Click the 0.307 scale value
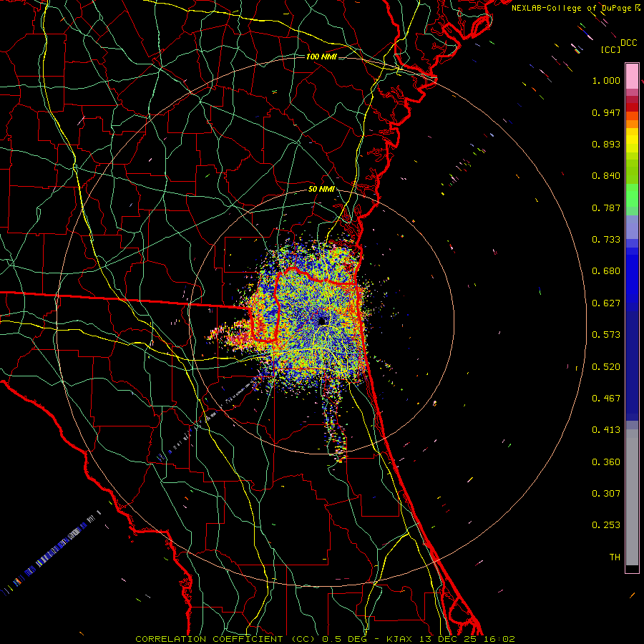The width and height of the screenshot is (644, 644). pyautogui.click(x=606, y=494)
